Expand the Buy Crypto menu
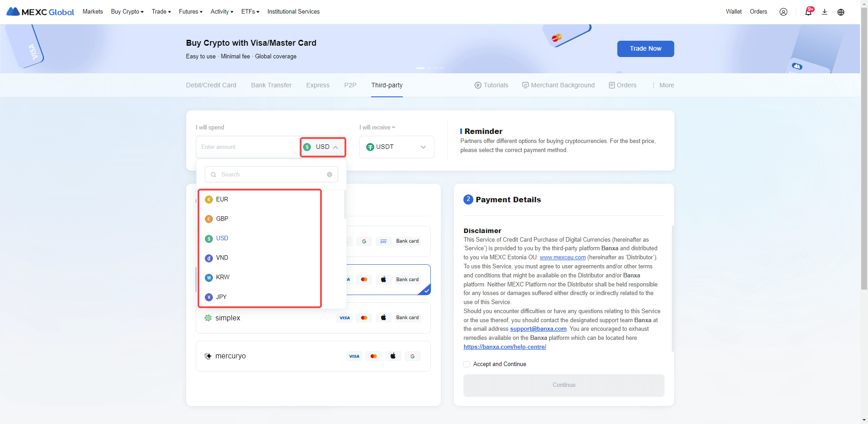 [127, 12]
